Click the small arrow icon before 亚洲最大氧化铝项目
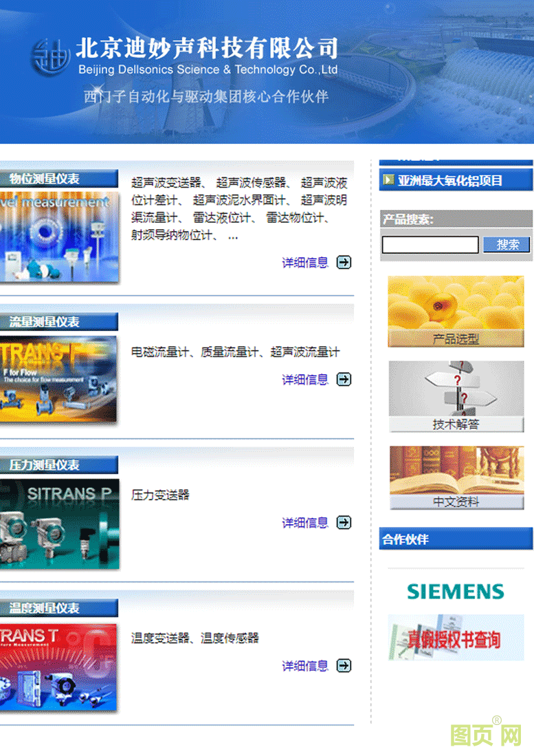The width and height of the screenshot is (534, 756). point(389,180)
